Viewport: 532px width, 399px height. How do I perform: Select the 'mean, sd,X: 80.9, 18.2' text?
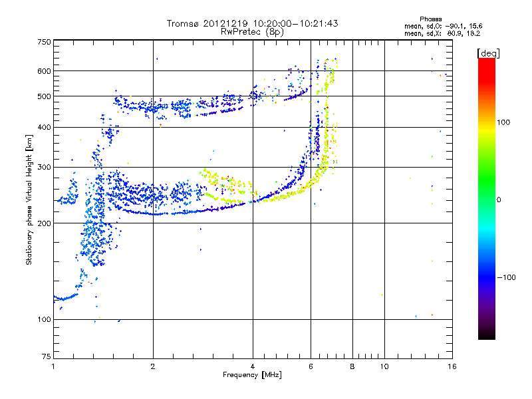click(x=442, y=33)
